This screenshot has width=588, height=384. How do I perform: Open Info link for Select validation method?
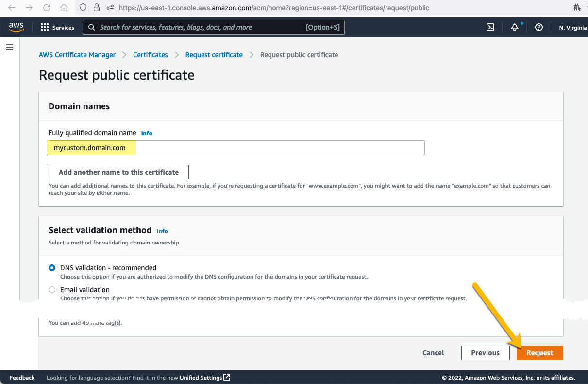click(162, 231)
